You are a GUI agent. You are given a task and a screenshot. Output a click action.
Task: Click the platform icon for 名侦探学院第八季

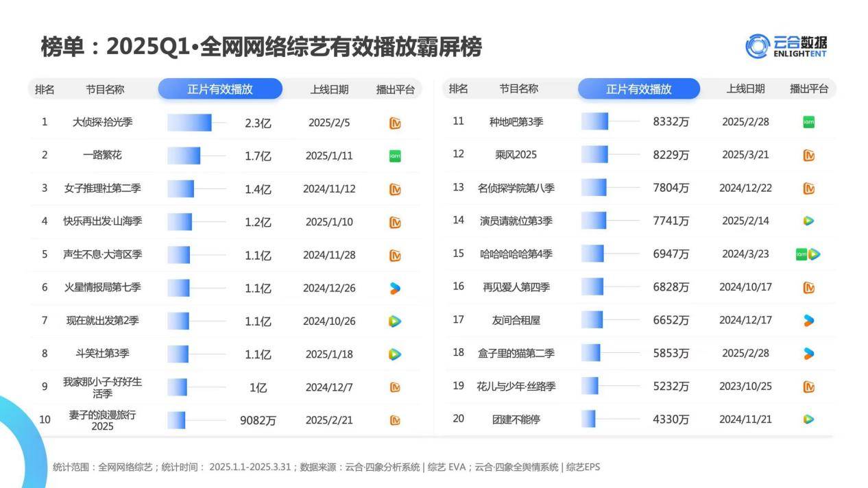coord(809,188)
